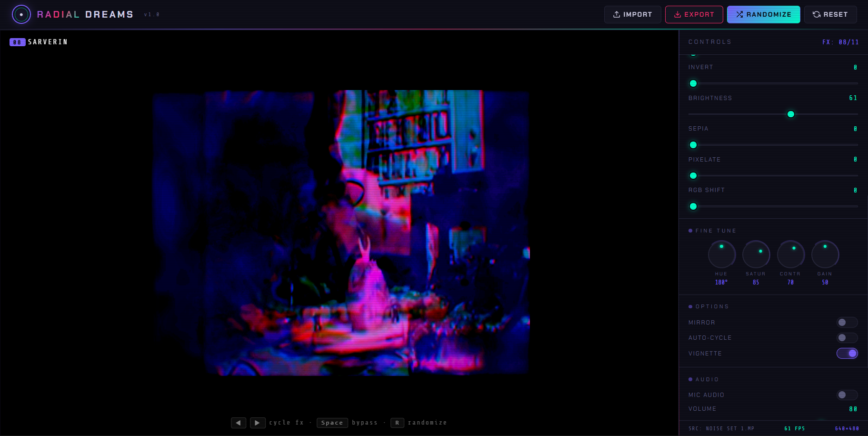Click the R randomize key hint
Image resolution: width=868 pixels, height=436 pixels.
[x=397, y=423]
